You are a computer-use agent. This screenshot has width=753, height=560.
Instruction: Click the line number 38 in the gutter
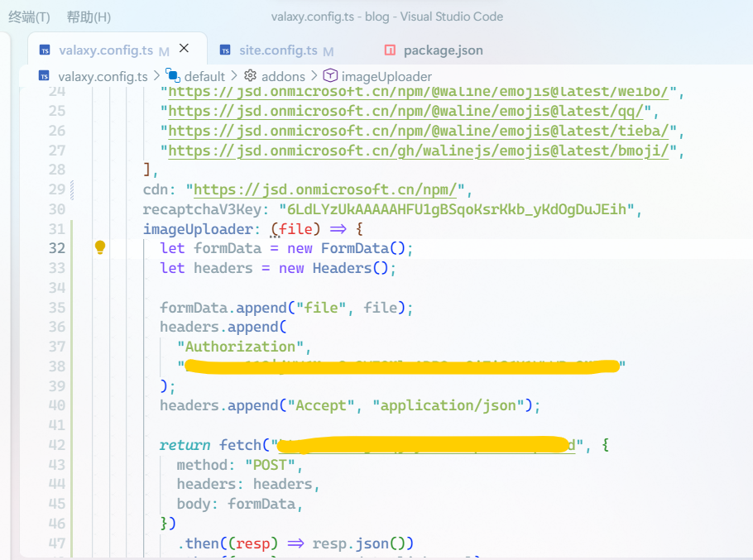56,366
